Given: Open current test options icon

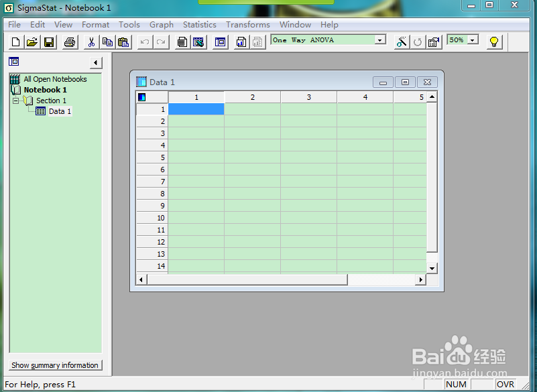Looking at the screenshot, I should pyautogui.click(x=434, y=42).
